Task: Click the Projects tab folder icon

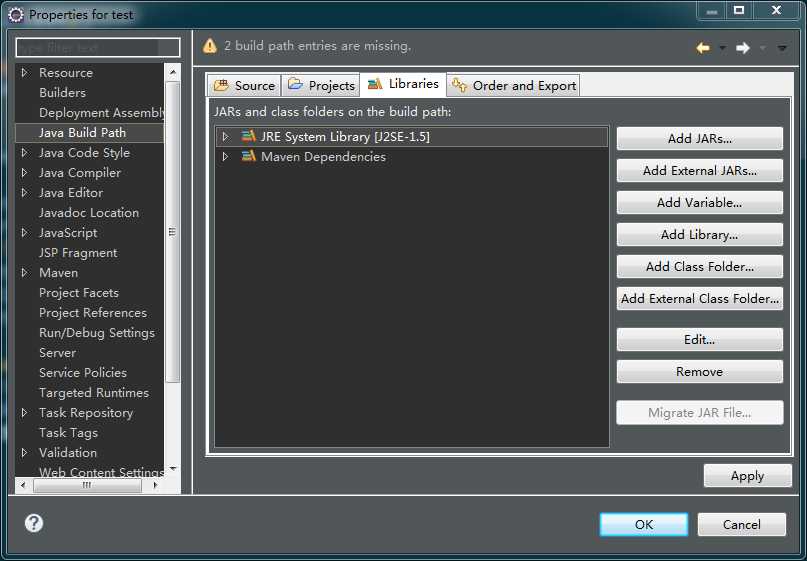Action: [295, 84]
